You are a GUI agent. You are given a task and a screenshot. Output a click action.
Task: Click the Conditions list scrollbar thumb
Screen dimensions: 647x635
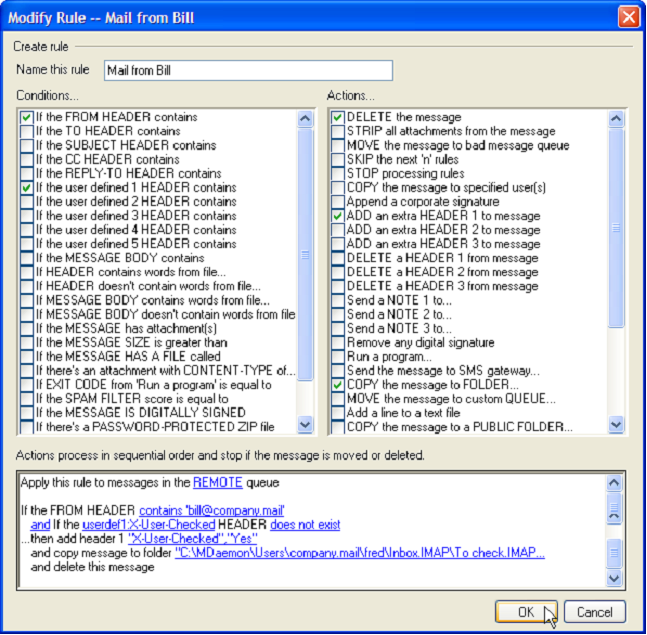(305, 254)
